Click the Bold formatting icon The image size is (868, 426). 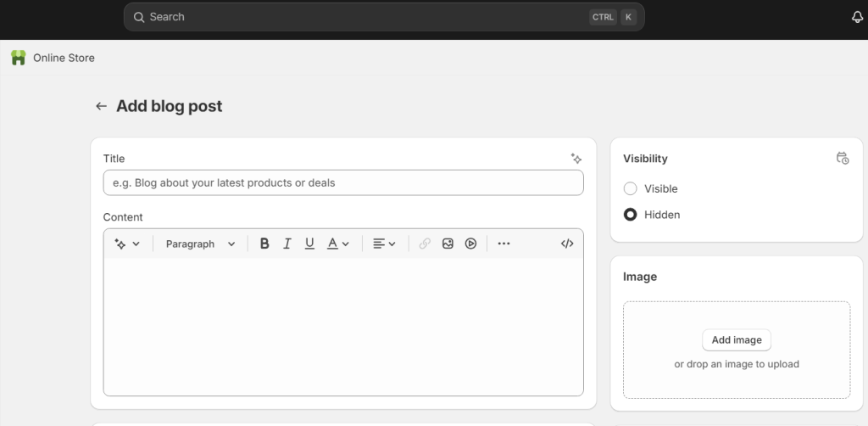(264, 244)
